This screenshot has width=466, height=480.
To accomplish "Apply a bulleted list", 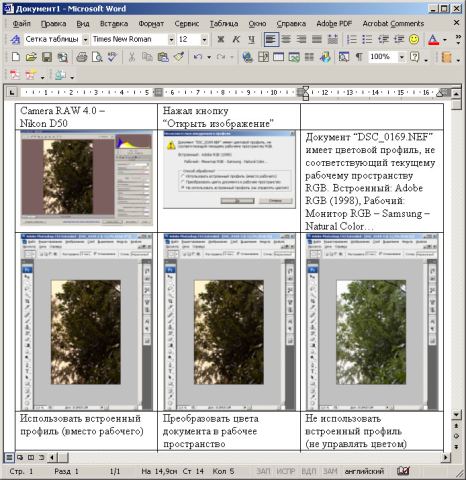I will point(367,39).
